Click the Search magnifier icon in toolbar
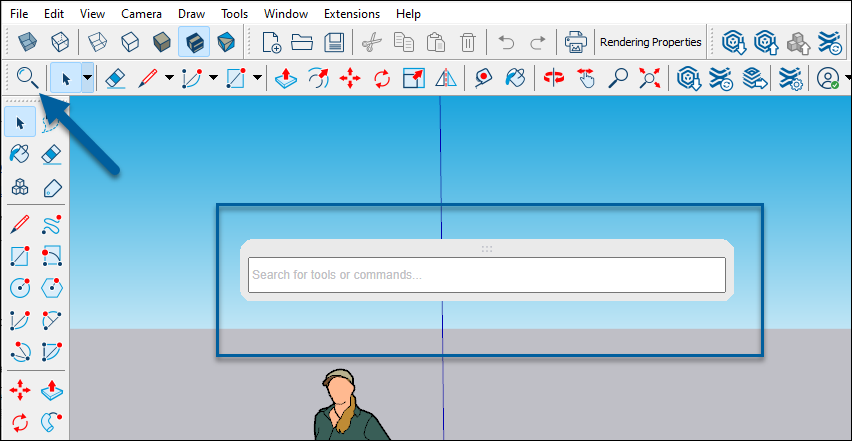 pyautogui.click(x=27, y=77)
